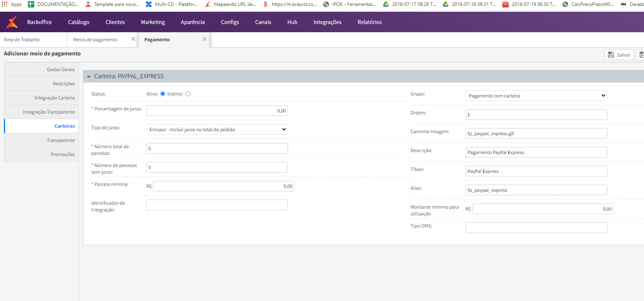Go to Integração Transparente section

(41, 112)
